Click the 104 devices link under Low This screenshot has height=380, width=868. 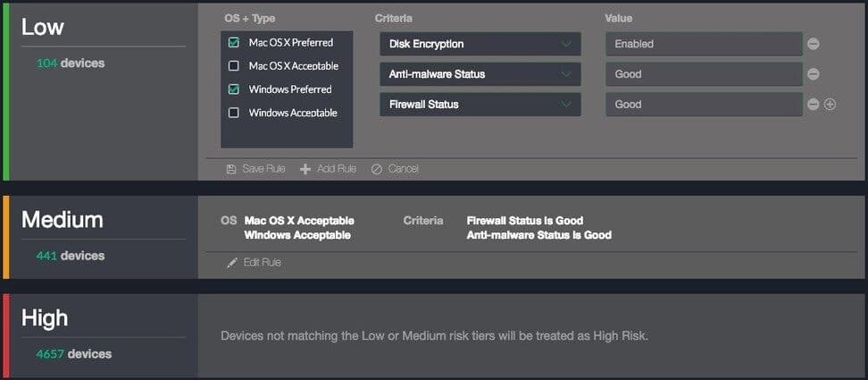(71, 63)
